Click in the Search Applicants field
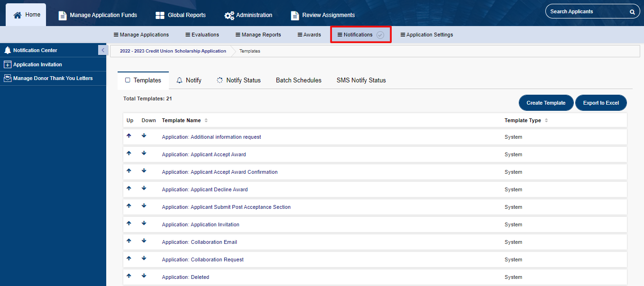 click(587, 11)
